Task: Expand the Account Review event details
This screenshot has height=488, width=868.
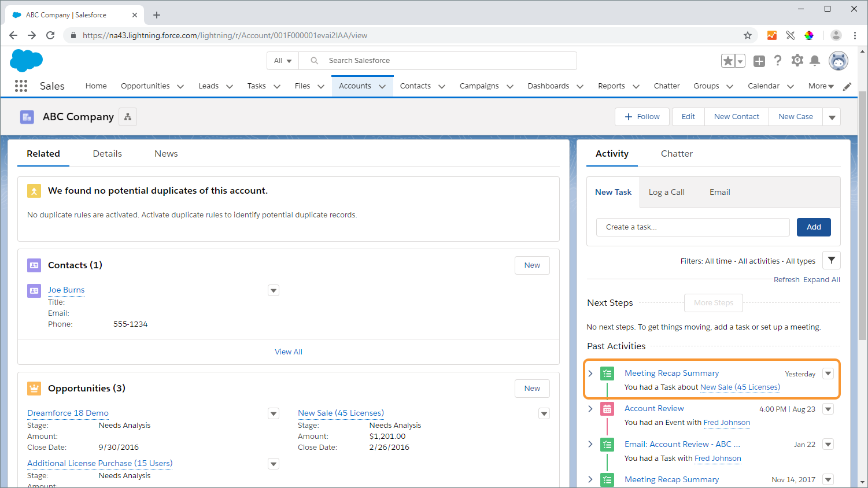Action: (x=590, y=409)
